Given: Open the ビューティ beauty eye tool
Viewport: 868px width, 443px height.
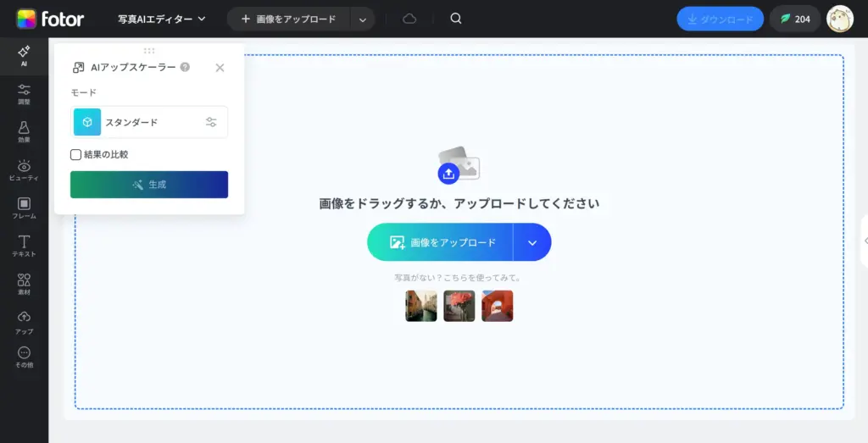Looking at the screenshot, I should click(24, 170).
